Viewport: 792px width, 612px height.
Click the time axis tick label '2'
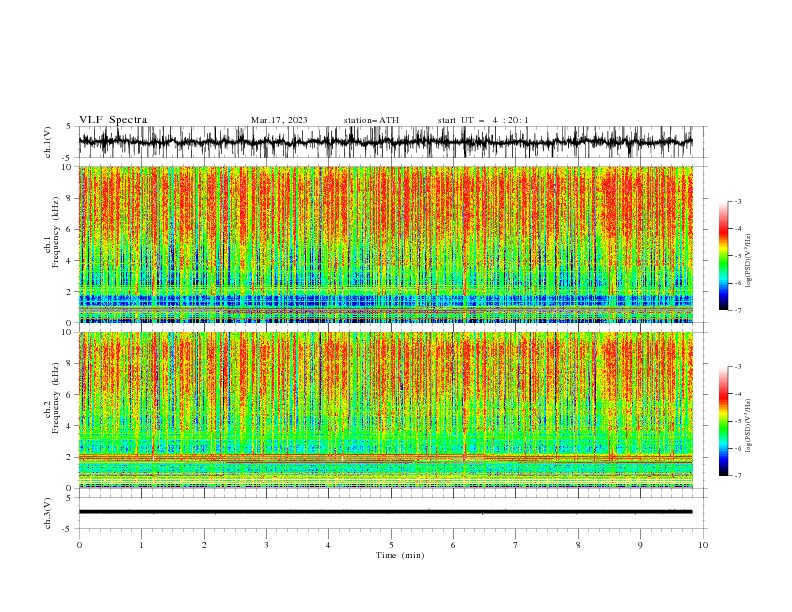204,545
